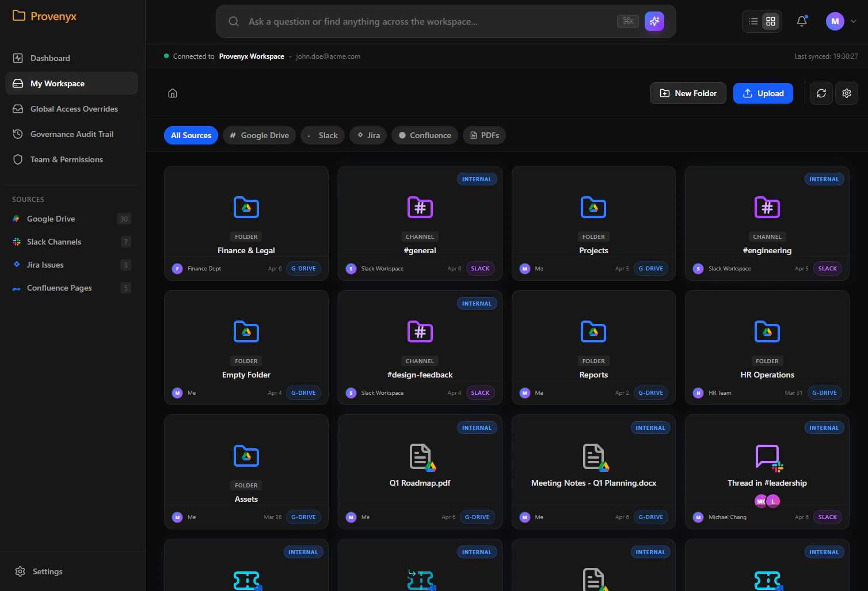Open the Assets folder icon

click(246, 456)
